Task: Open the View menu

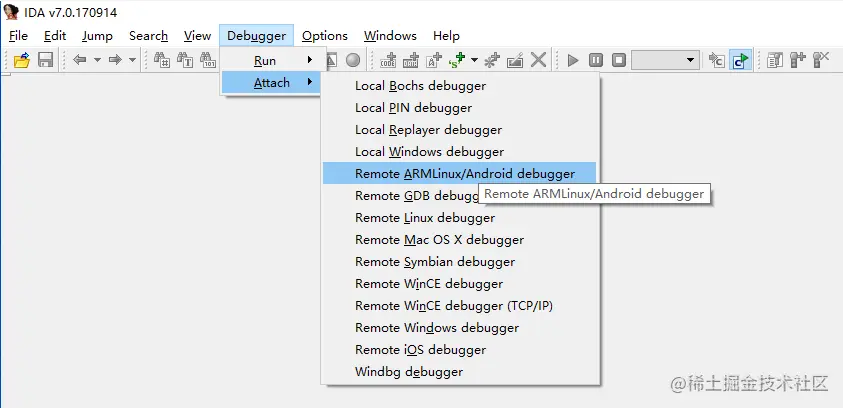Action: (197, 35)
